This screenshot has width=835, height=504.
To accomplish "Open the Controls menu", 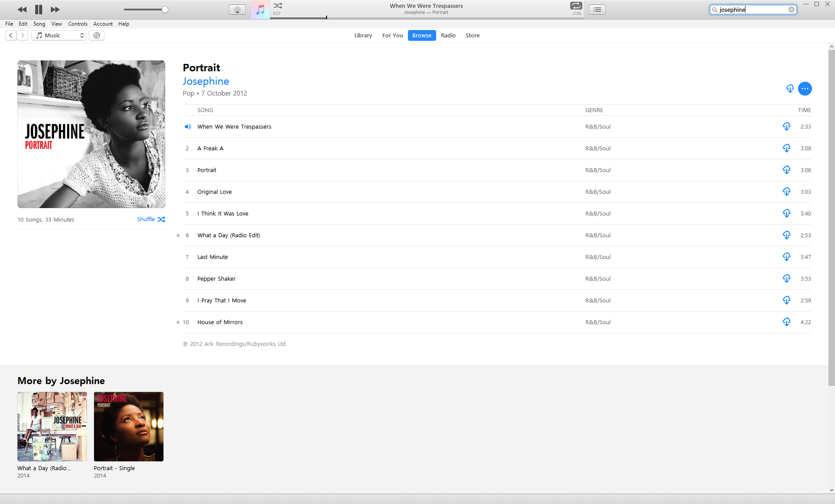I will 78,24.
